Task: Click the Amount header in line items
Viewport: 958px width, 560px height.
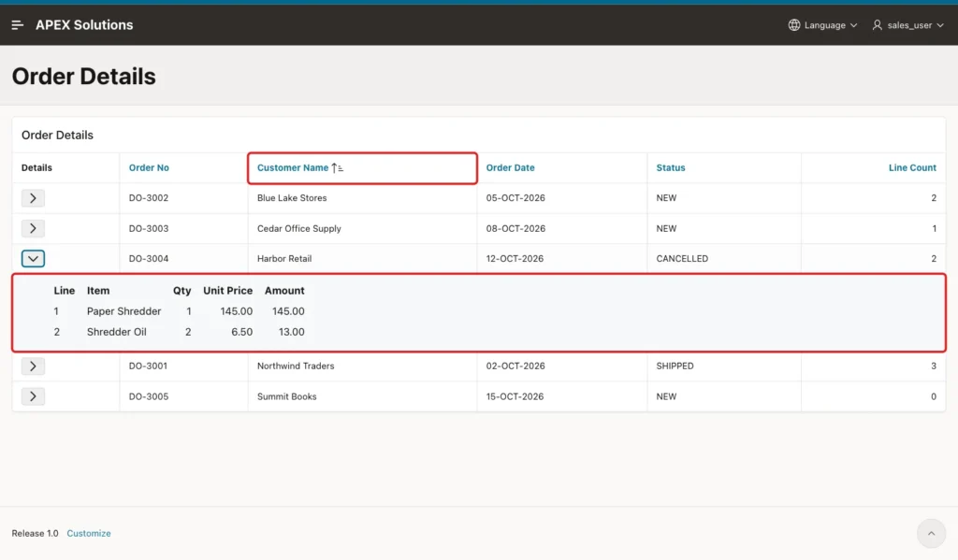Action: click(284, 291)
